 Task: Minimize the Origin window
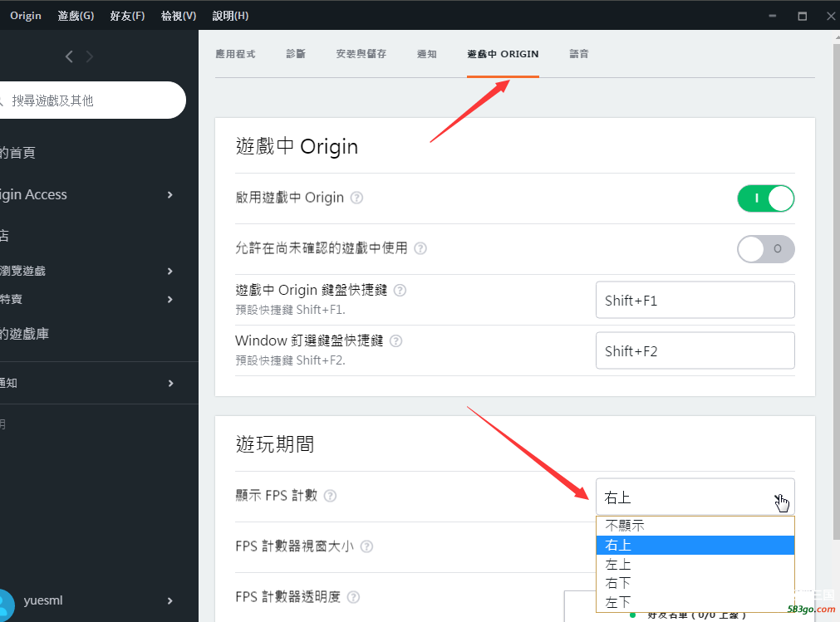(773, 16)
